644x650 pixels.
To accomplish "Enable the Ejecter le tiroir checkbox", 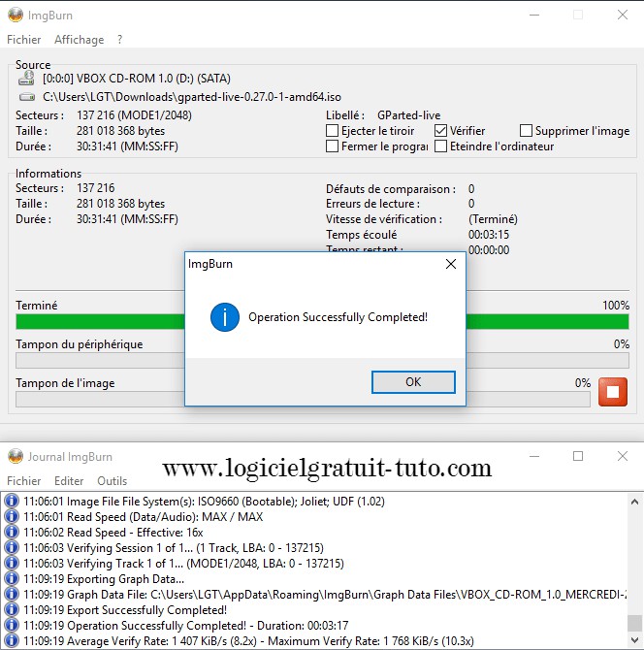I will point(332,131).
